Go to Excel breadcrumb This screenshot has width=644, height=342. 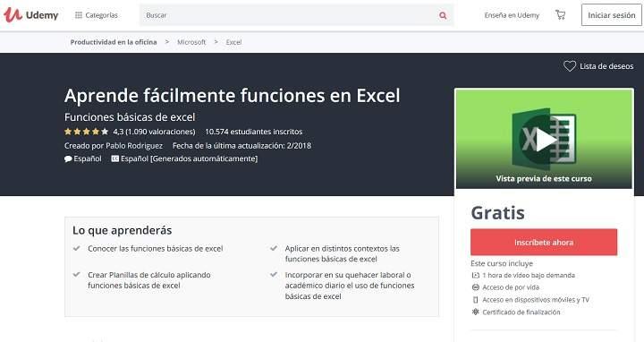click(x=233, y=42)
